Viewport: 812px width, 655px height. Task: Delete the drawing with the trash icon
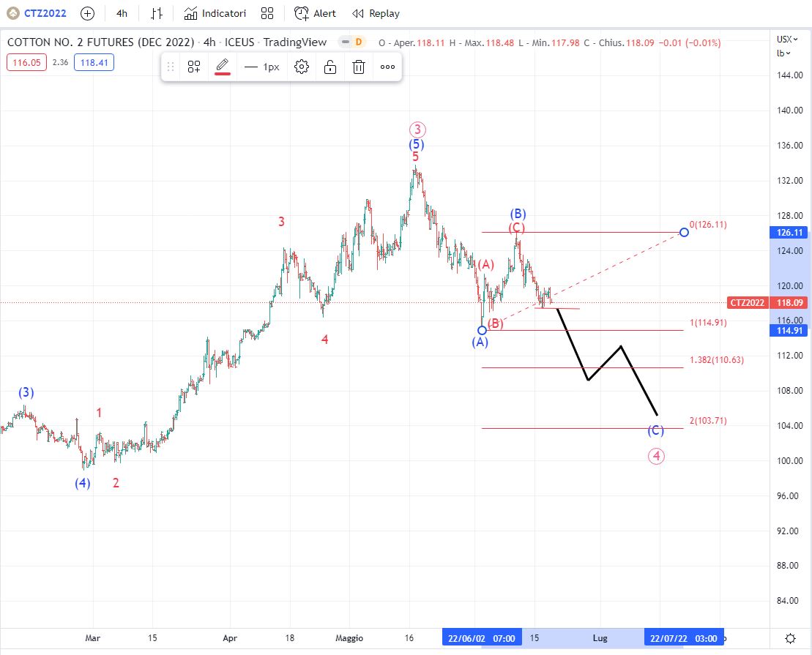[359, 67]
